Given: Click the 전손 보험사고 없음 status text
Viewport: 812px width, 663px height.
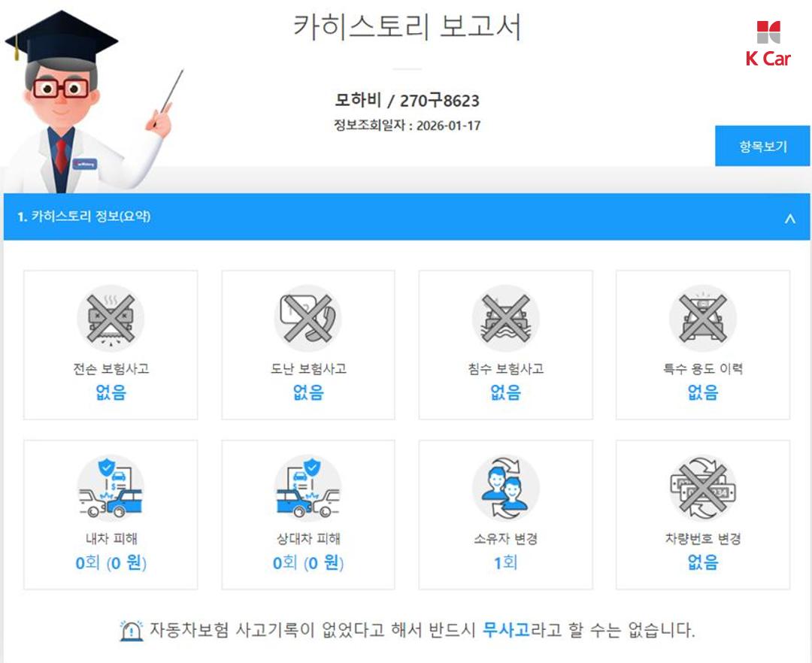Looking at the screenshot, I should pos(111,392).
